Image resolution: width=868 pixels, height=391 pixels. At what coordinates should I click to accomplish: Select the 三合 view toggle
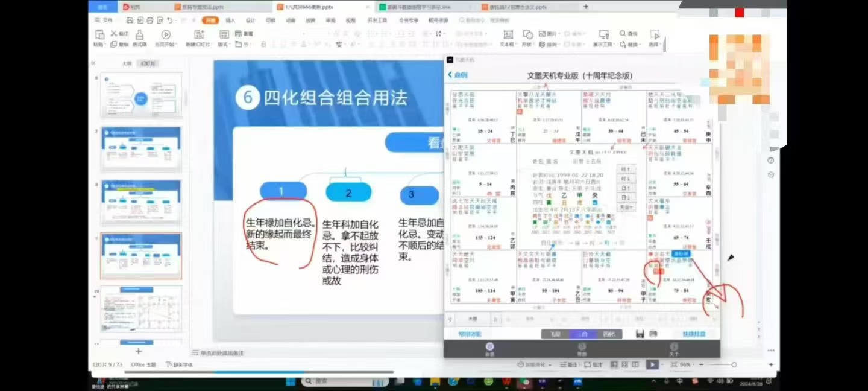point(582,334)
